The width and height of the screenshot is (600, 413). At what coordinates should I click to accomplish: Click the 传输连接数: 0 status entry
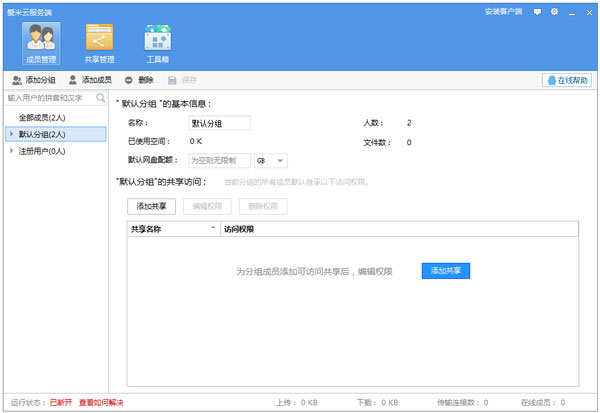[463, 403]
